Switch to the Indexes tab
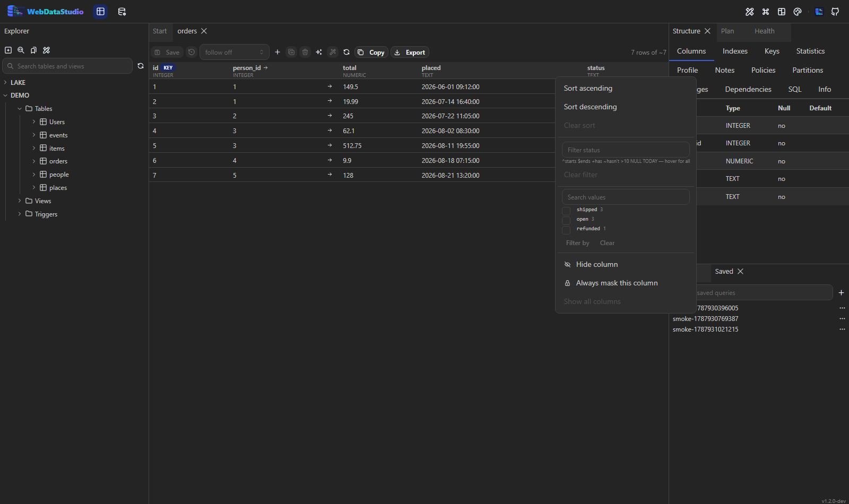The height and width of the screenshot is (504, 849). 735,51
